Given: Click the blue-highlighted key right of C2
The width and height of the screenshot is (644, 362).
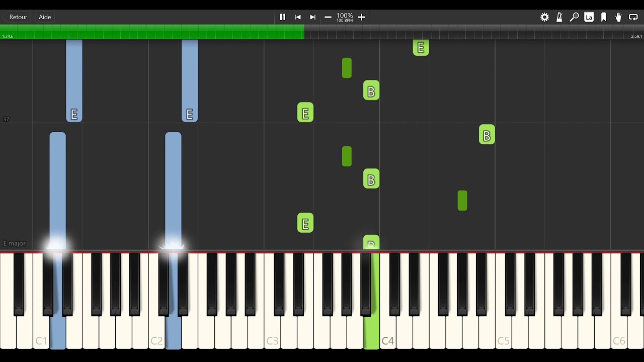Looking at the screenshot, I should [x=173, y=301].
